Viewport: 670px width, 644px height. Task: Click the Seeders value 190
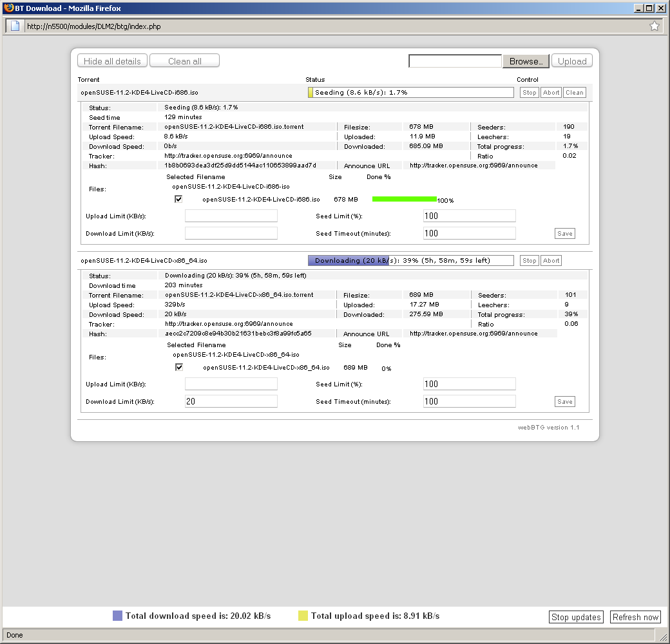569,127
